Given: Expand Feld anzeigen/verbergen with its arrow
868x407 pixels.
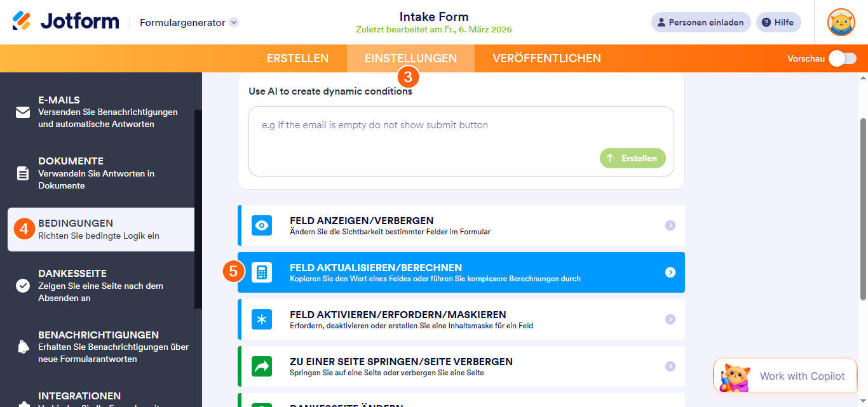Looking at the screenshot, I should coord(670,225).
